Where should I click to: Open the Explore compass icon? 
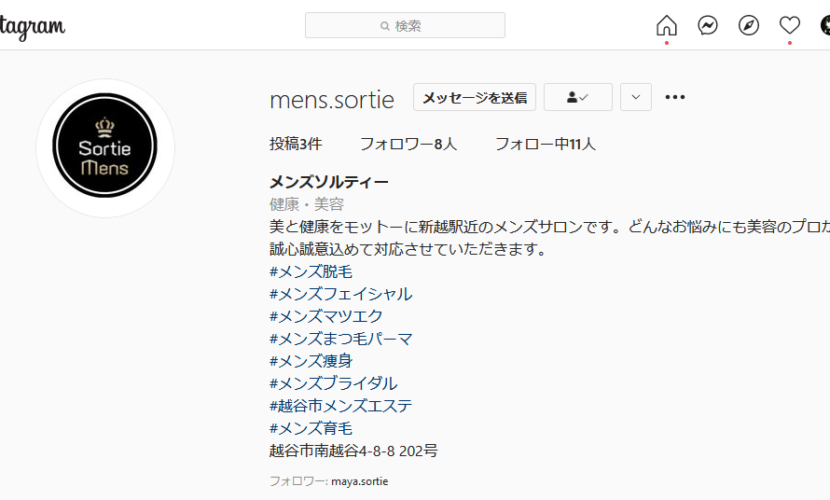[748, 25]
